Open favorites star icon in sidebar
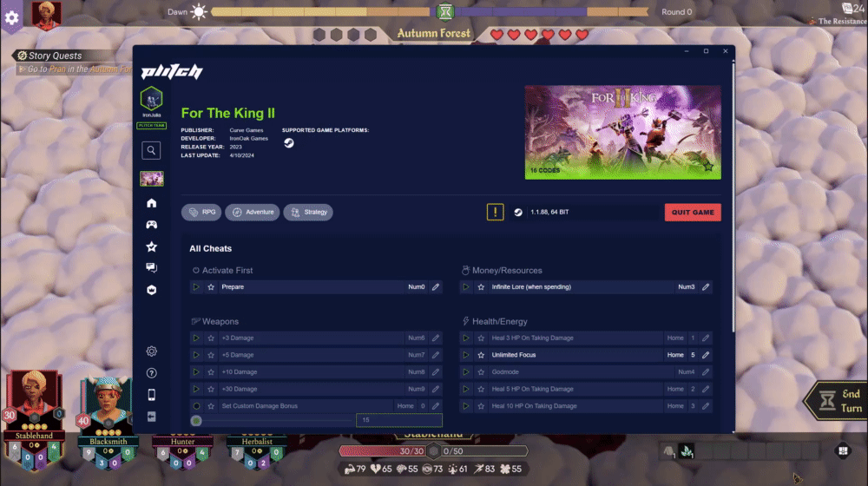The height and width of the screenshot is (486, 868). [x=151, y=246]
